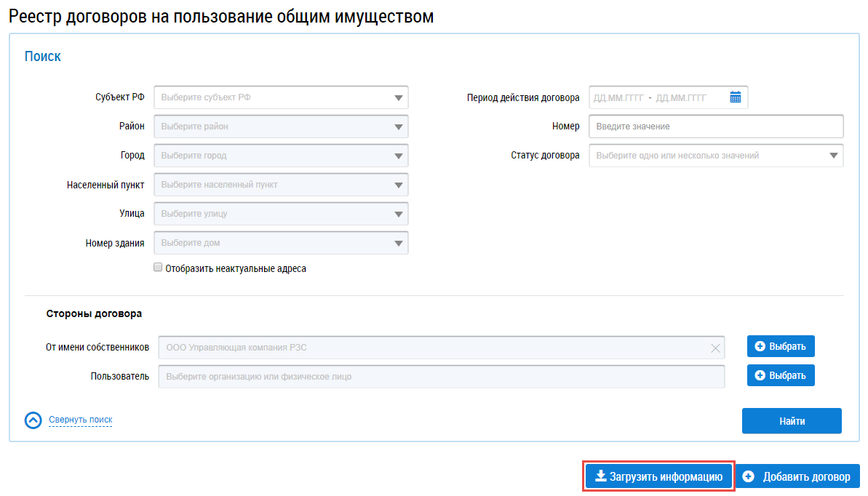Screen dimensions: 868x496
Task: Open the Субъект РФ dropdown
Action: click(282, 97)
